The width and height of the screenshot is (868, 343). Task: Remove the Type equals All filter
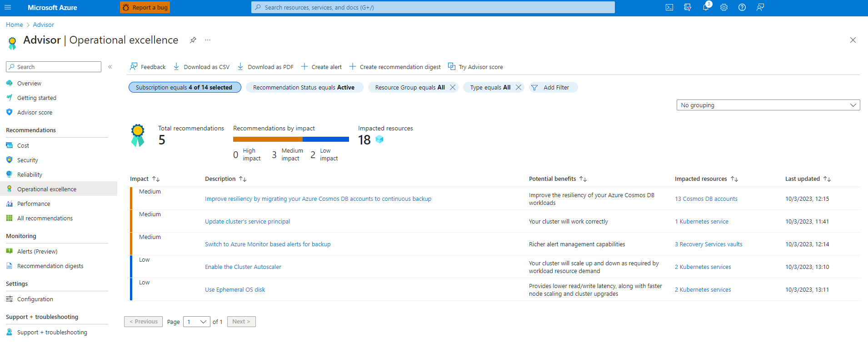click(519, 87)
